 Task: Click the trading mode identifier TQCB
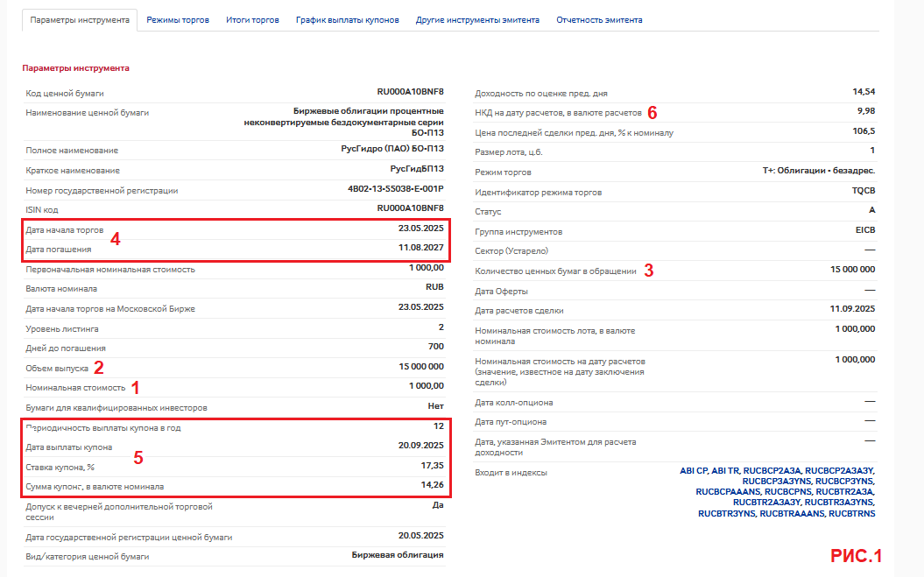pos(864,191)
